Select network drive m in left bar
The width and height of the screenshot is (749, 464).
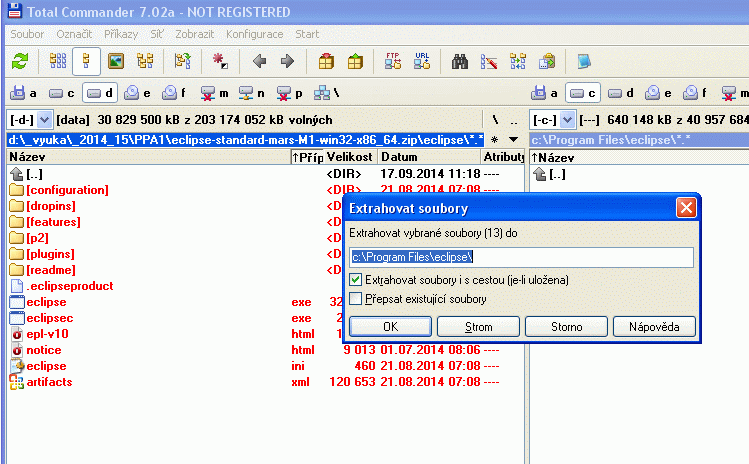click(x=214, y=93)
